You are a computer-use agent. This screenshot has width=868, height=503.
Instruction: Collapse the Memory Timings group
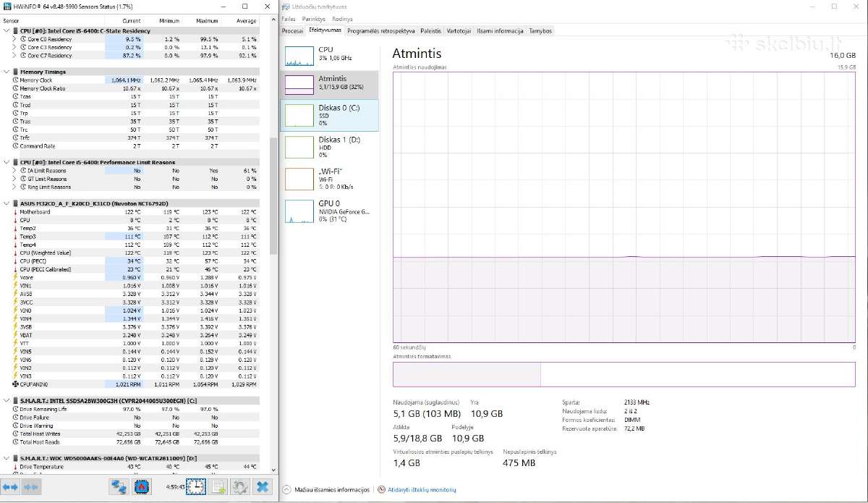[7, 72]
